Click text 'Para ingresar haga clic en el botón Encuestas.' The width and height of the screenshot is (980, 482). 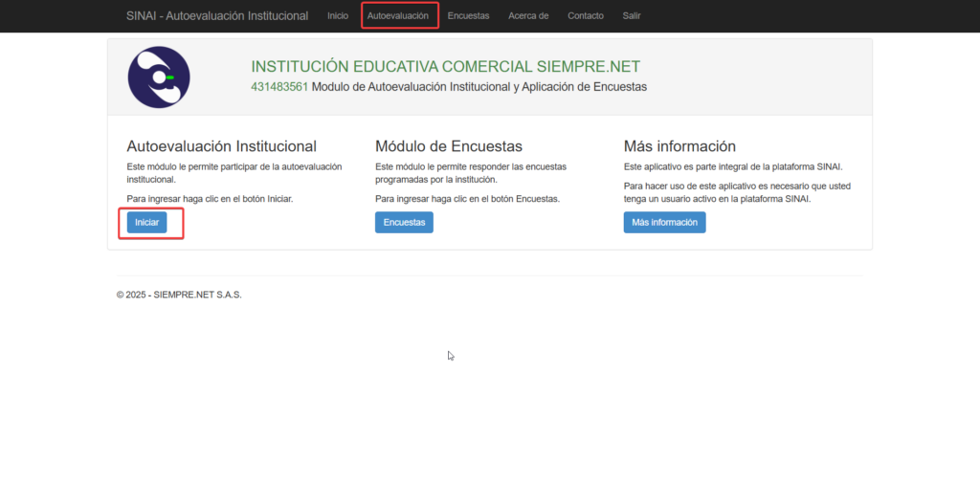click(x=467, y=199)
